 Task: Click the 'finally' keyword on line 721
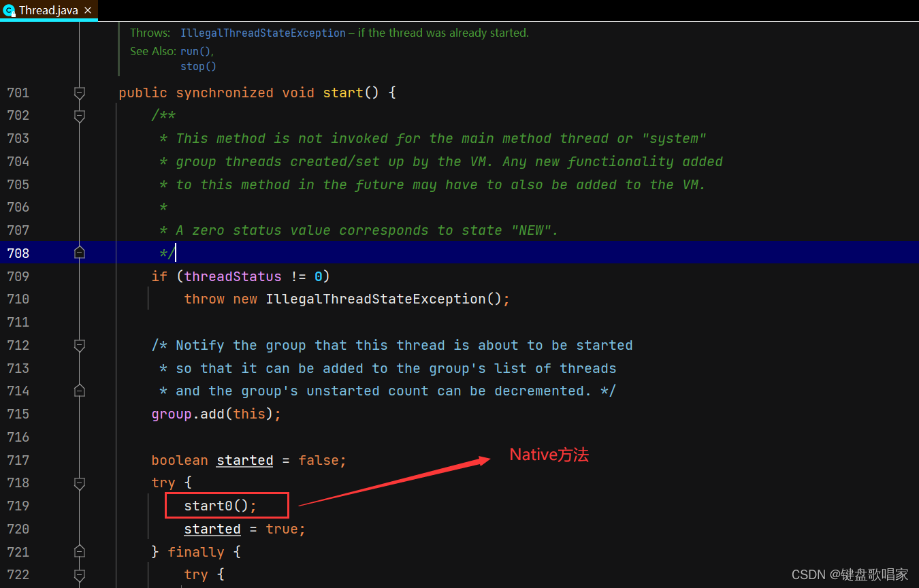coord(196,552)
